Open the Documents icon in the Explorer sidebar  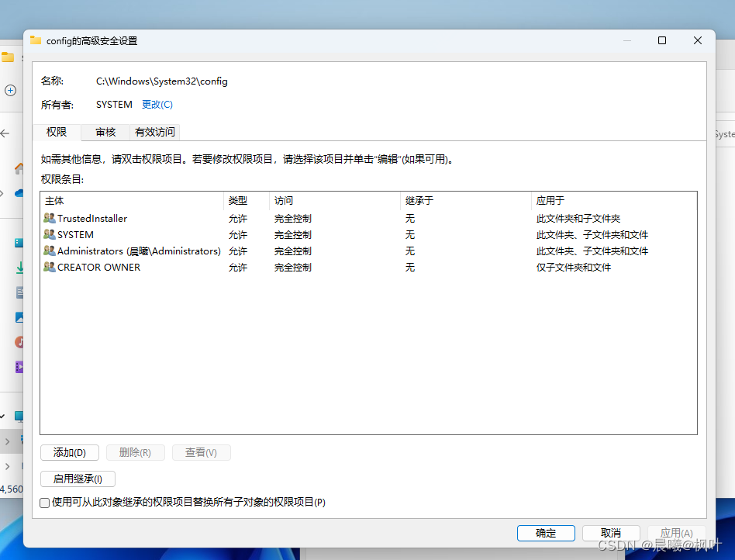coord(19,292)
